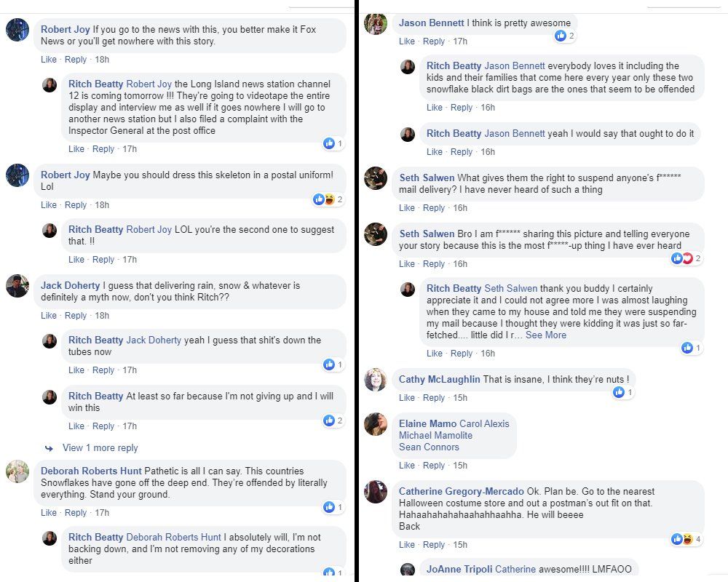Click the like and heart reactions on Seth Salwen's sharing comment
The width and height of the screenshot is (728, 582).
(681, 258)
